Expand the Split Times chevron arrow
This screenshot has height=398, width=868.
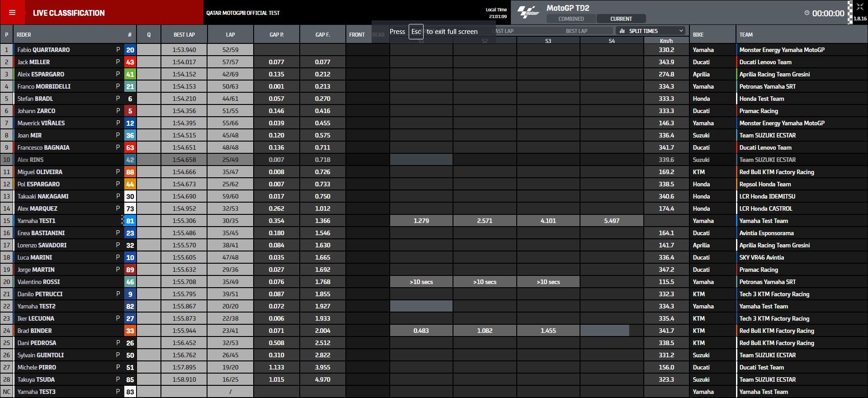(681, 31)
